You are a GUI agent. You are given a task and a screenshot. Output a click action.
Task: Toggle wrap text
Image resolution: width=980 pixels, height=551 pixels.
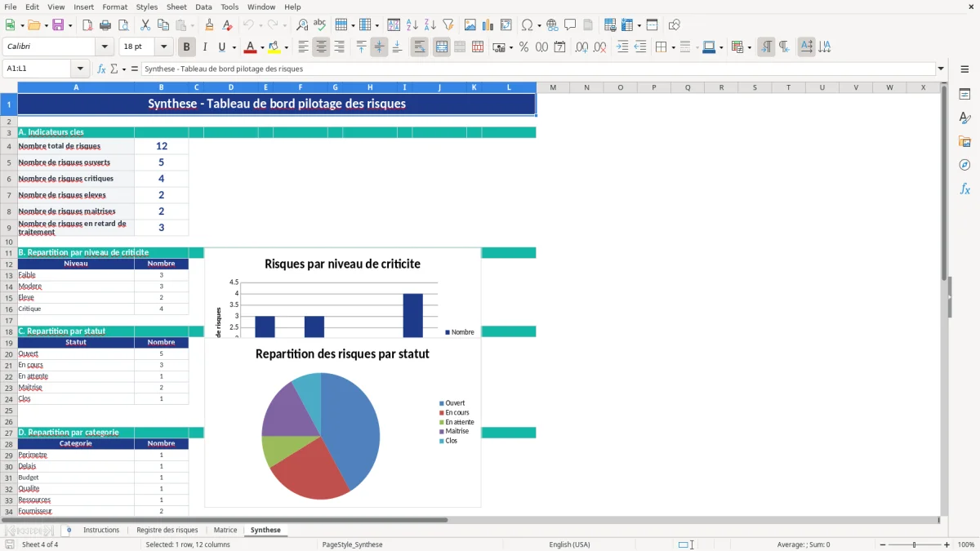pyautogui.click(x=419, y=47)
